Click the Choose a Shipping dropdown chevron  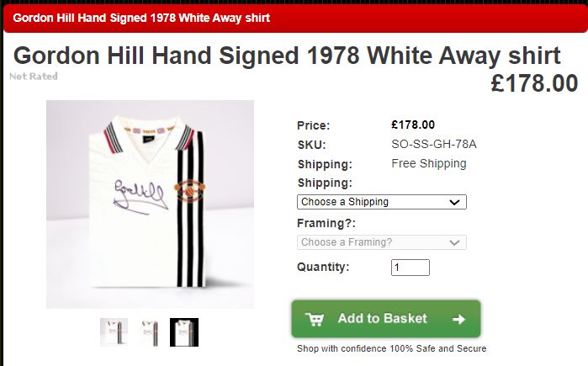click(x=454, y=202)
